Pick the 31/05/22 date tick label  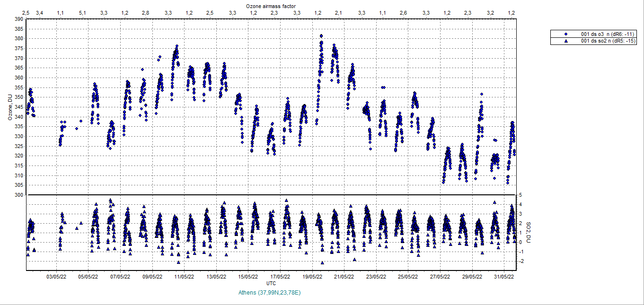[x=504, y=277]
